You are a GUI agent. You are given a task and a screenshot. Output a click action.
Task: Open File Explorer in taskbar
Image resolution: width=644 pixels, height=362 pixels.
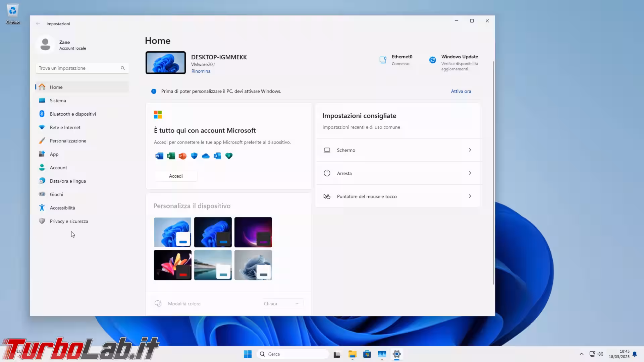click(x=352, y=354)
